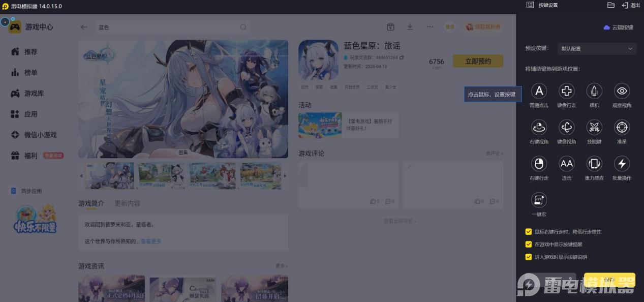
Task: Expand the 预设按键 默认配置 dropdown
Action: 597,49
